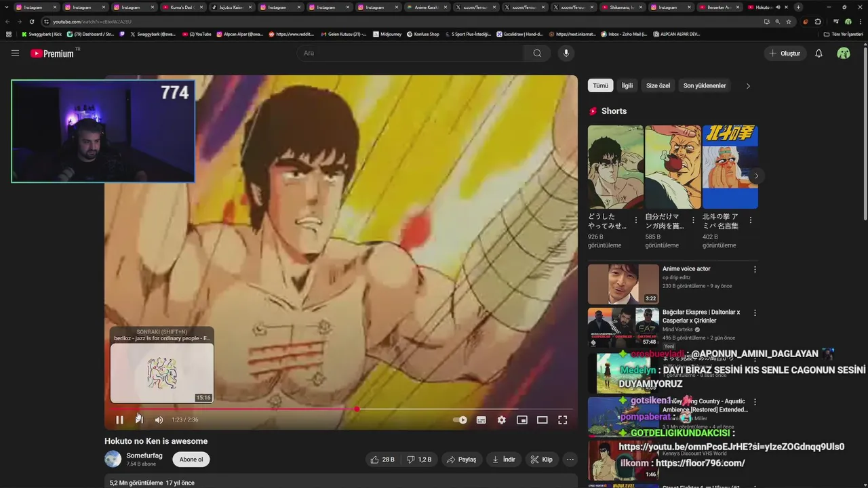Focus the Ara search field
Screen dimensions: 868x488
pyautogui.click(x=410, y=53)
